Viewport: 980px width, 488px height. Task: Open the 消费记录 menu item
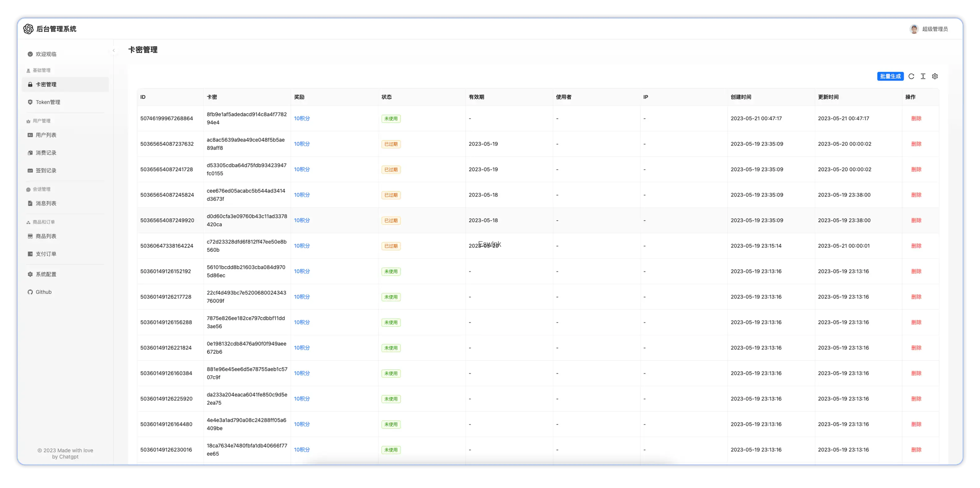[46, 153]
